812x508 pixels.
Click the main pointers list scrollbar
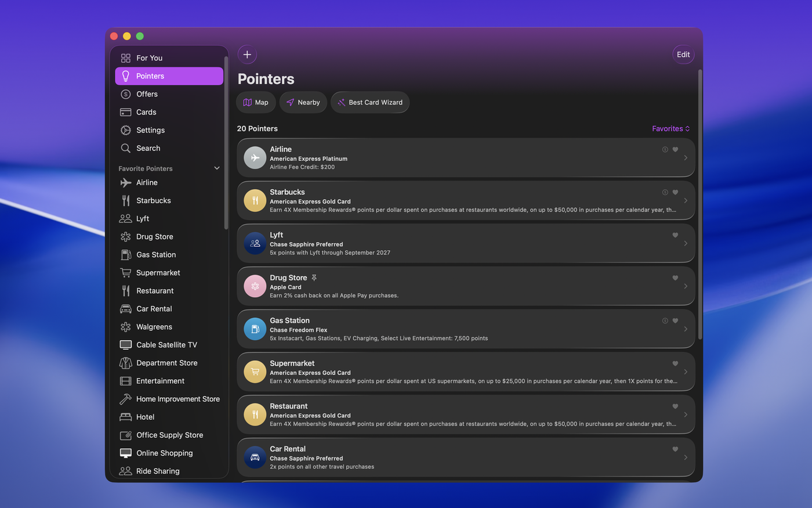coord(700,203)
